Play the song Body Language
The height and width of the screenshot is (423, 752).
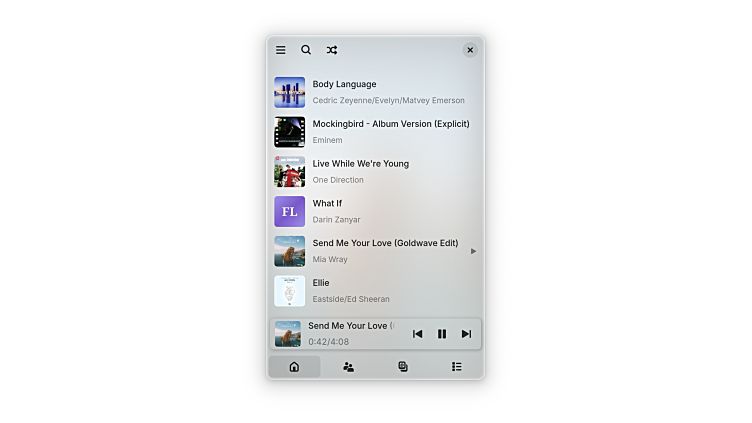[x=344, y=85]
